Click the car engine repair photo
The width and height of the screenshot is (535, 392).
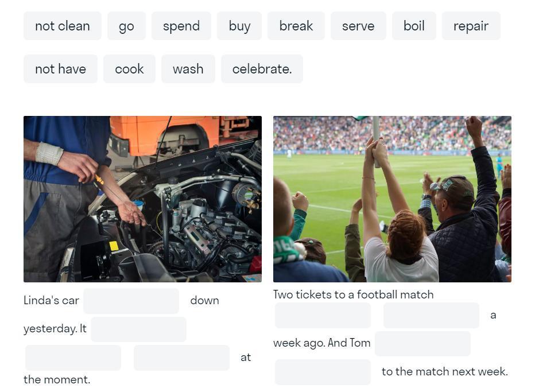pos(142,199)
